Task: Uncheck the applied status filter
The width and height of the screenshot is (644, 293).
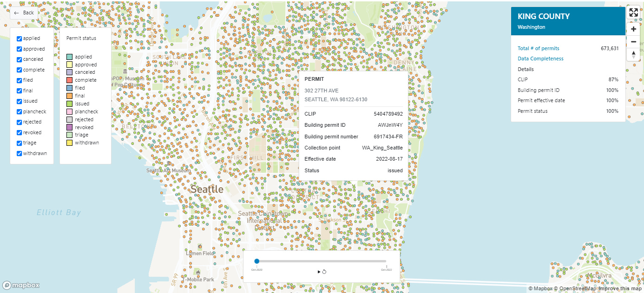Action: click(20, 39)
